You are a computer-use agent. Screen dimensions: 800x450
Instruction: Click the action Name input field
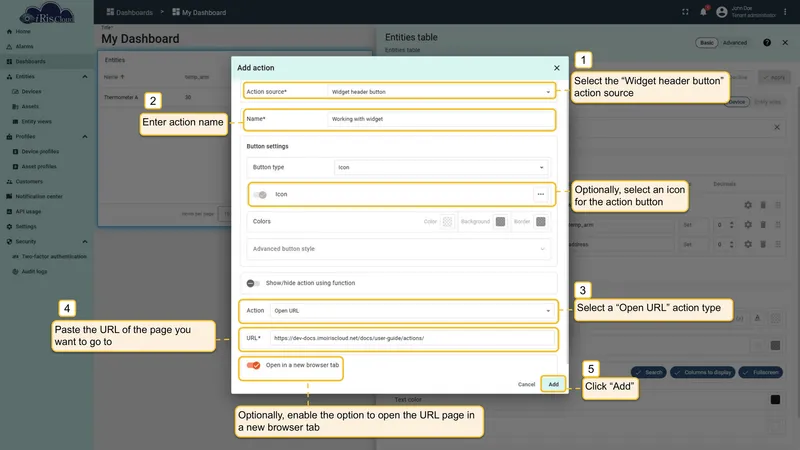click(441, 119)
